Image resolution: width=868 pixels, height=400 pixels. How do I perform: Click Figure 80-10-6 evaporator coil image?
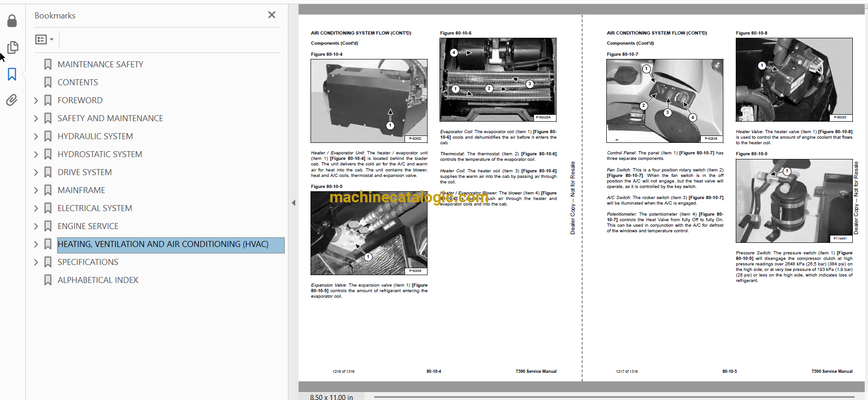coord(498,79)
